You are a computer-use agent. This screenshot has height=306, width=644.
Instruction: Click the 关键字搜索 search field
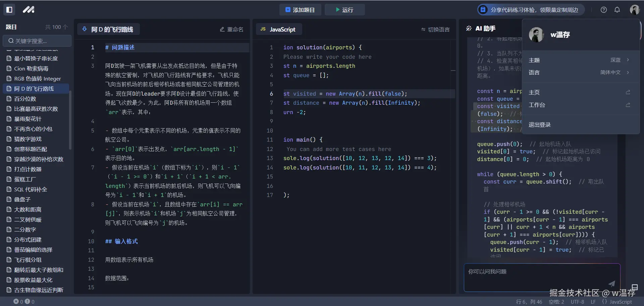(x=37, y=41)
